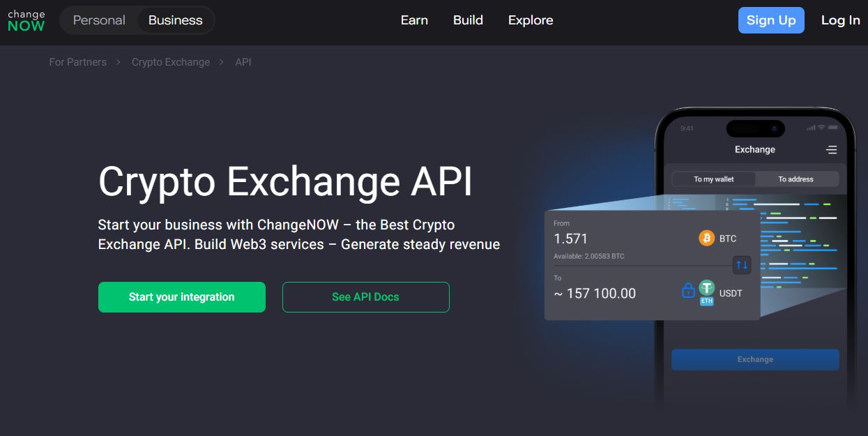Image resolution: width=868 pixels, height=436 pixels.
Task: Click the ChangeNOW logo
Action: click(26, 20)
